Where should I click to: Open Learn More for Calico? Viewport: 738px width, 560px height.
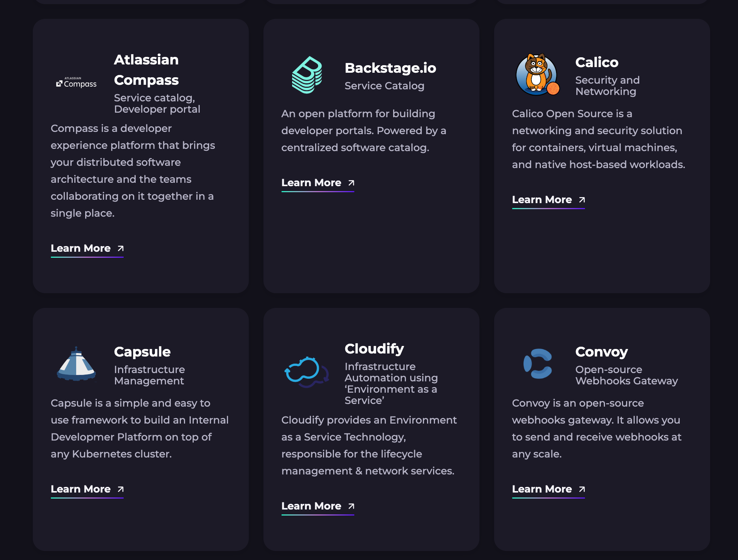[548, 200]
